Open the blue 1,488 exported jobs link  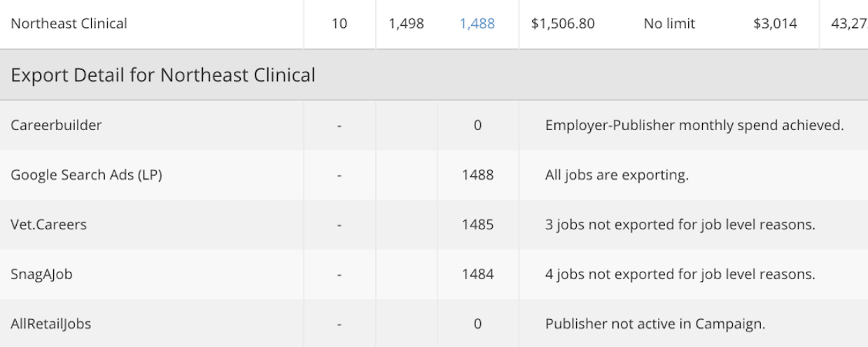point(477,24)
